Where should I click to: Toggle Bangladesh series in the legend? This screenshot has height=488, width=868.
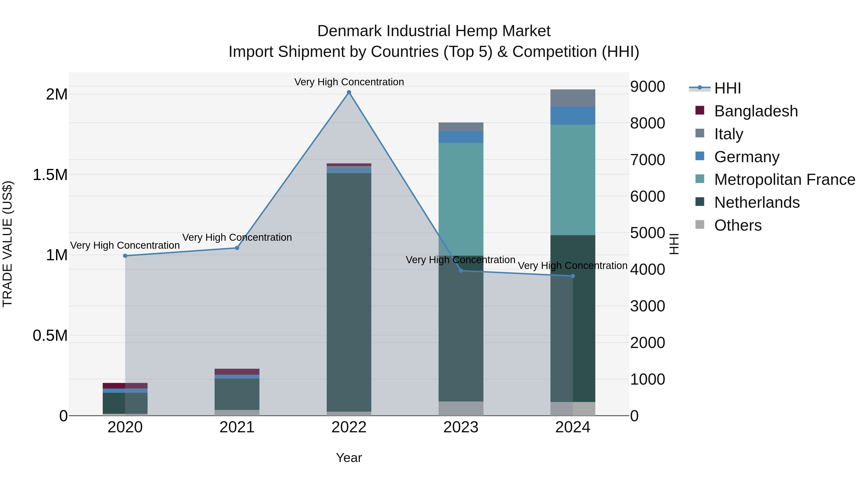(x=747, y=111)
